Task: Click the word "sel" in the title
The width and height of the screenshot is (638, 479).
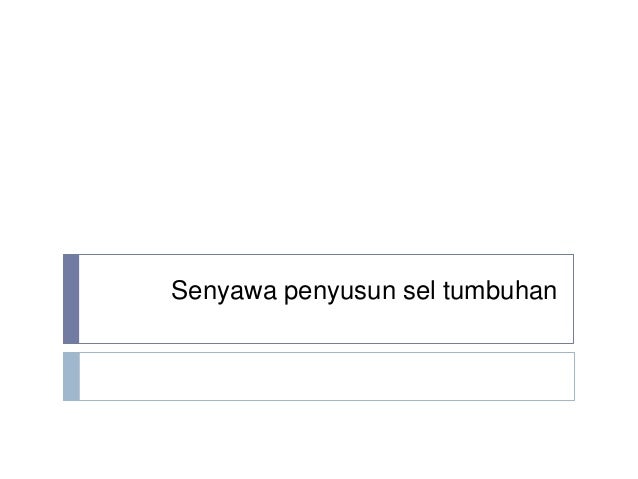Action: (419, 290)
